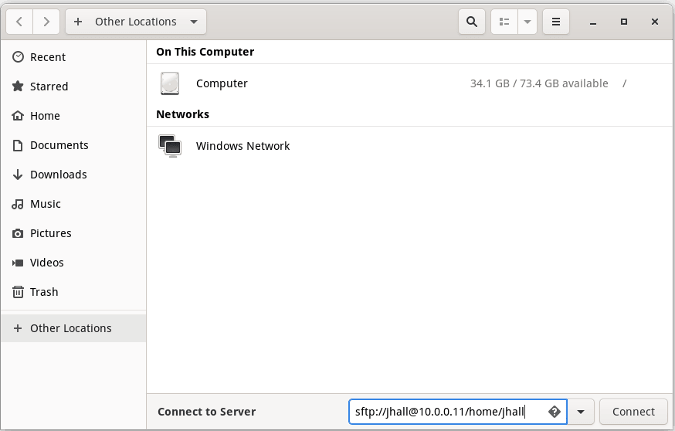The width and height of the screenshot is (675, 431).
Task: Go forward with the right arrow
Action: tap(46, 21)
